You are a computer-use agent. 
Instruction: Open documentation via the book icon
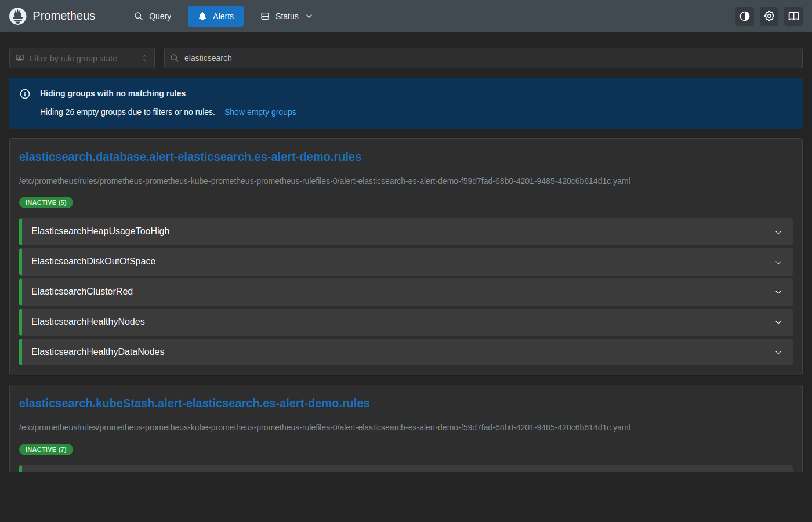(793, 16)
